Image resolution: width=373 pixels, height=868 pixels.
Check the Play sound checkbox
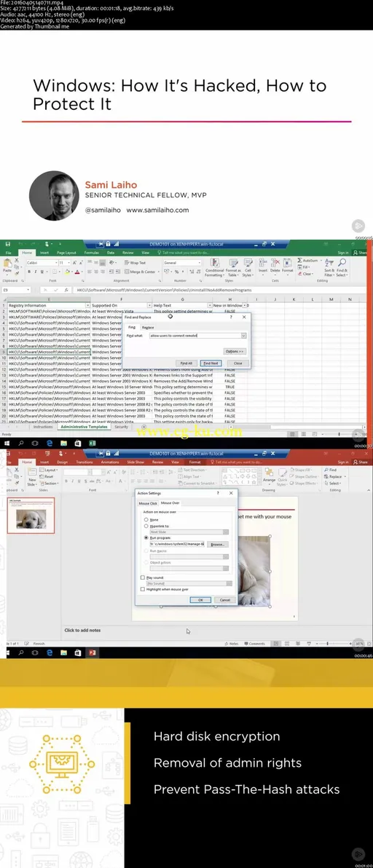tap(143, 577)
